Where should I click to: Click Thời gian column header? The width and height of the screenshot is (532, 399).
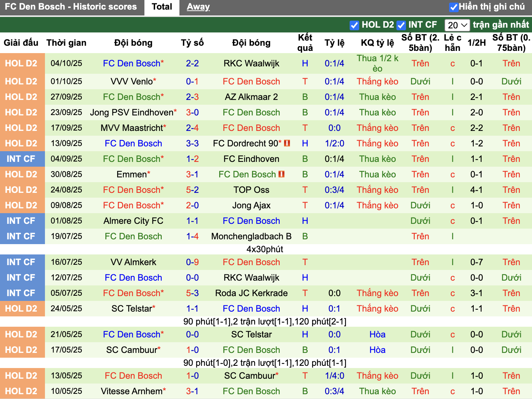point(66,43)
